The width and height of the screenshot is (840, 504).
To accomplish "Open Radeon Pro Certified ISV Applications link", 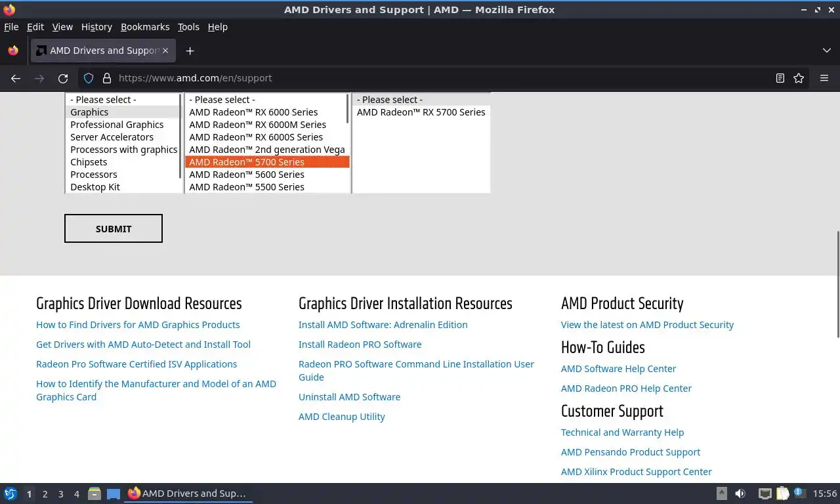I will (x=136, y=364).
